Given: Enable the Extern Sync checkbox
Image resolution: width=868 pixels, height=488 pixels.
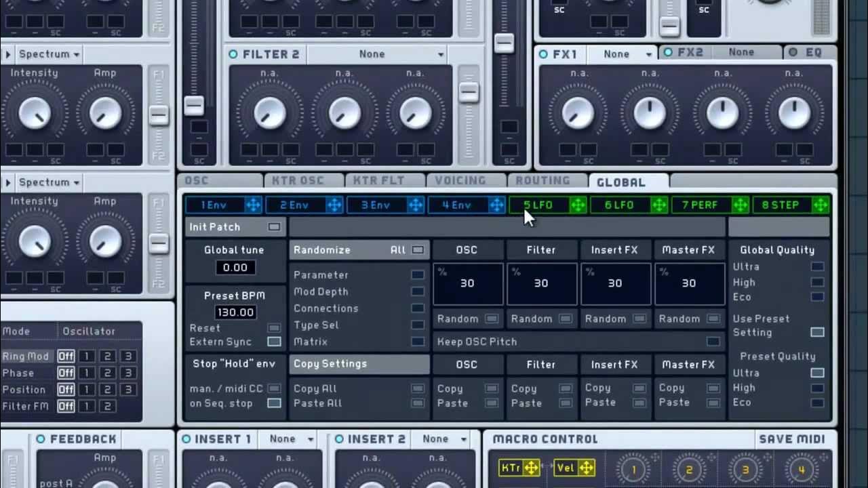Looking at the screenshot, I should pyautogui.click(x=274, y=342).
